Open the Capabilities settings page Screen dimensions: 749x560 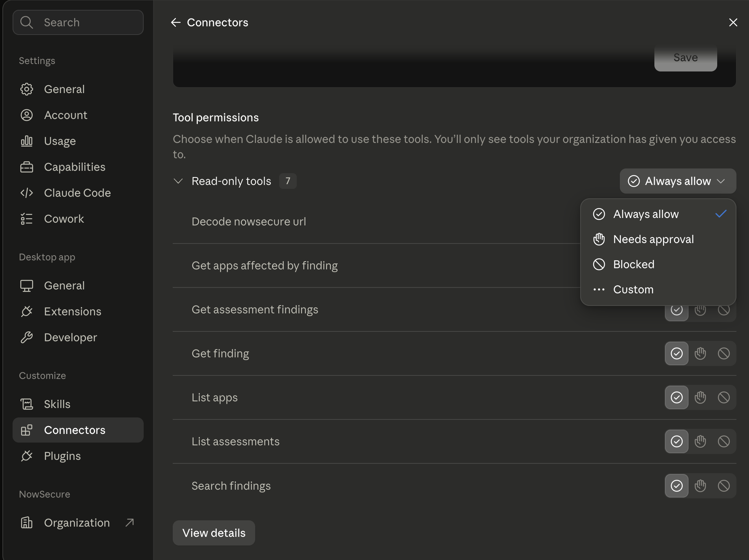coord(78,167)
